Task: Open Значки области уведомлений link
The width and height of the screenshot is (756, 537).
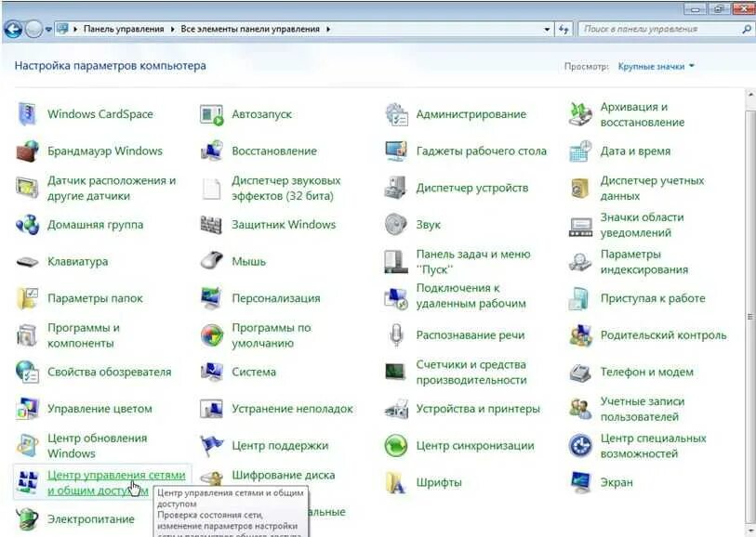Action: pyautogui.click(x=642, y=225)
